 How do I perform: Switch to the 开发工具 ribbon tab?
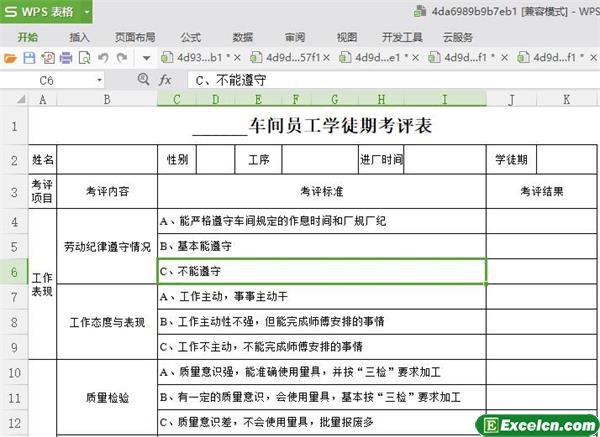tap(402, 37)
